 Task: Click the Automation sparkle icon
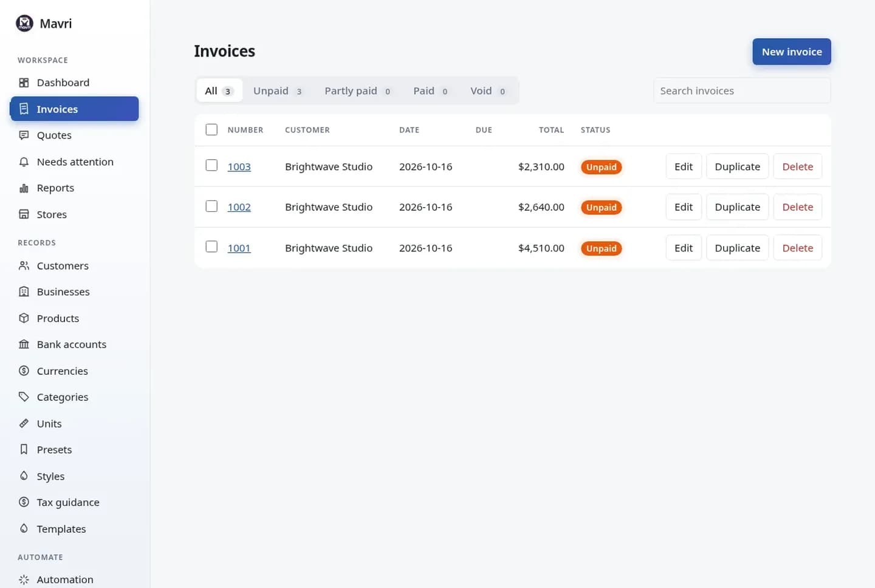coord(24,579)
